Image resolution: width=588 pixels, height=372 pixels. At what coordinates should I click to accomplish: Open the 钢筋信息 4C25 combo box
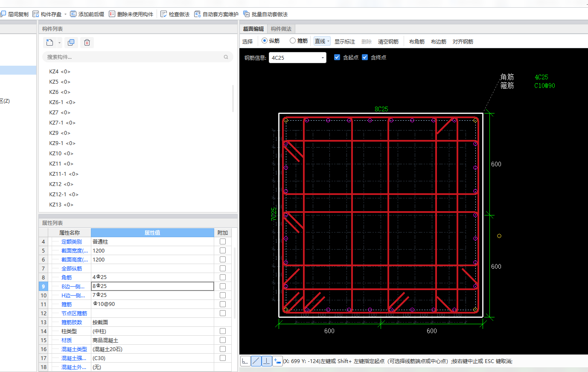[x=297, y=58]
